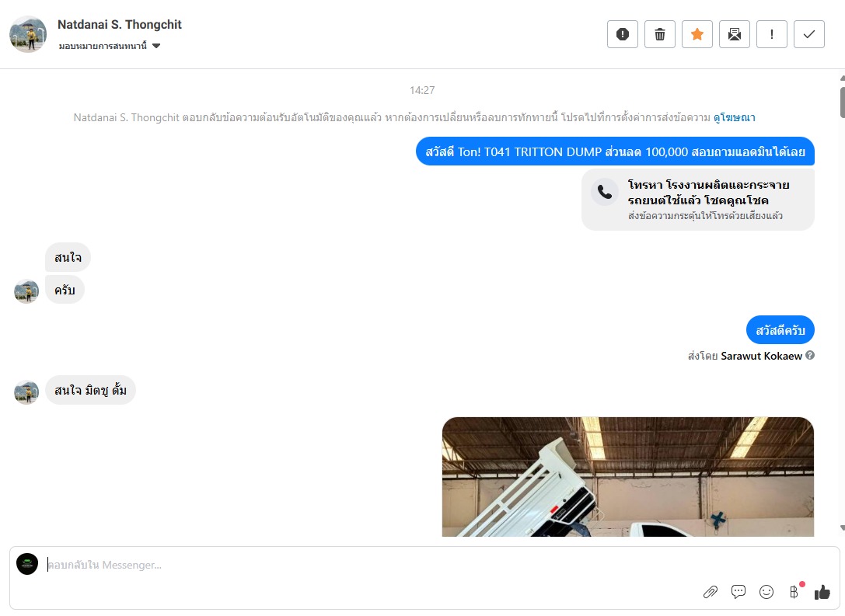This screenshot has height=616, width=845.
Task: Open the header profile picture
Action: (x=28, y=34)
